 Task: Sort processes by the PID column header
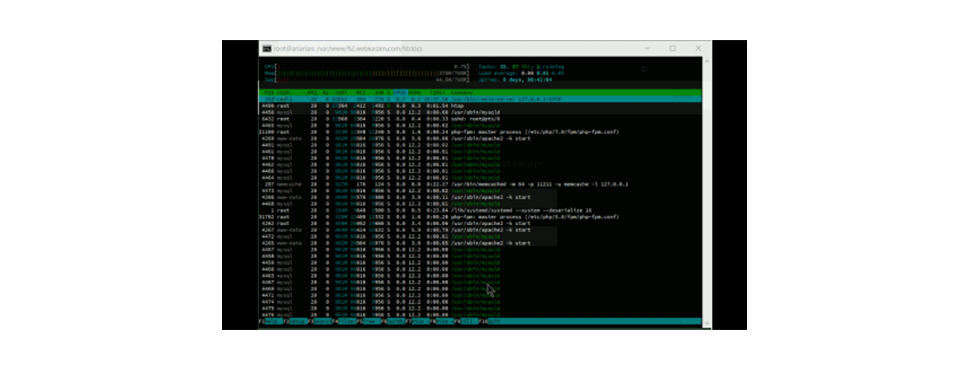[x=268, y=93]
